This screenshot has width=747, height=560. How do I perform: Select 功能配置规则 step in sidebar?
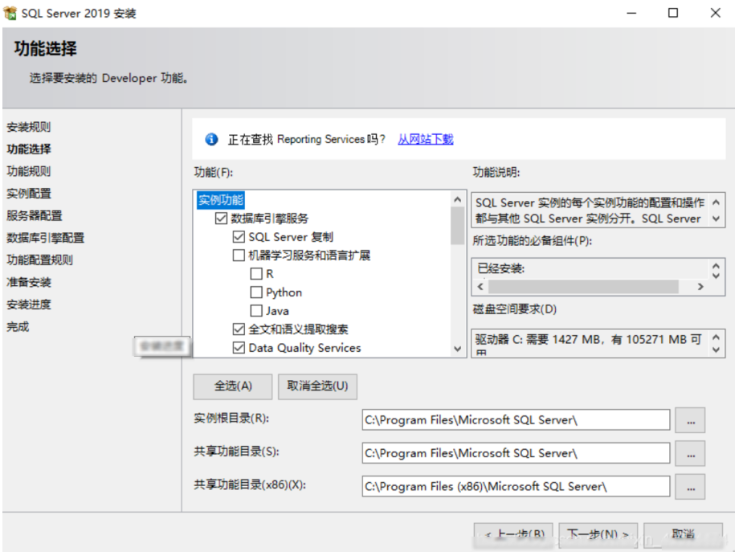(x=39, y=260)
